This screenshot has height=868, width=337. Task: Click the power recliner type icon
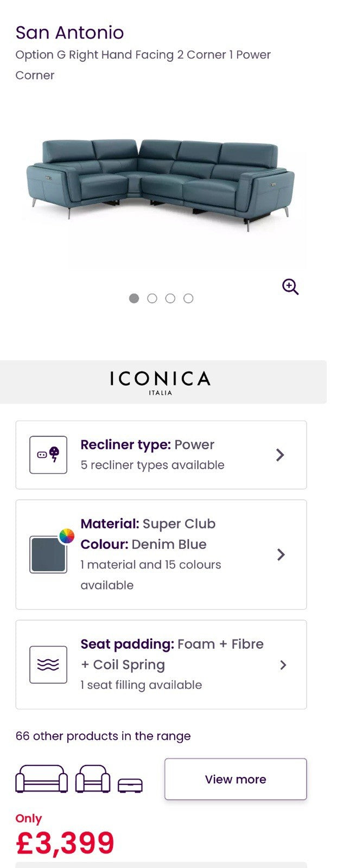[48, 455]
